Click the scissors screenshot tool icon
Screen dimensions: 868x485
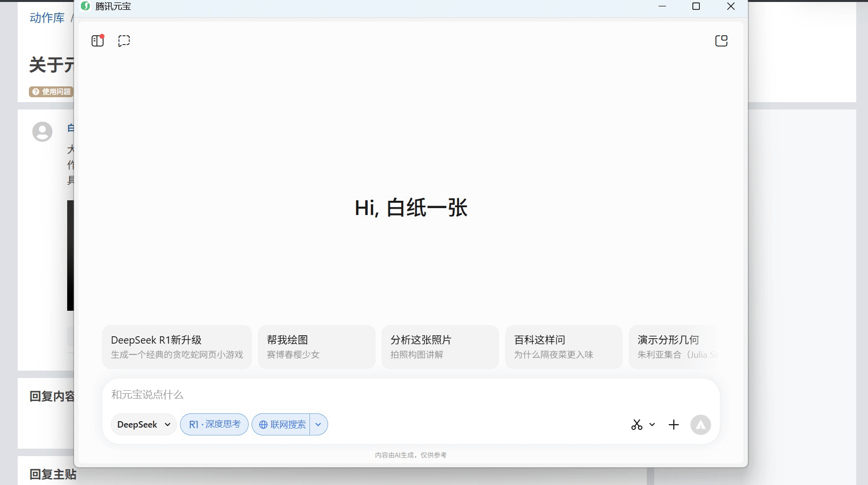tap(637, 425)
